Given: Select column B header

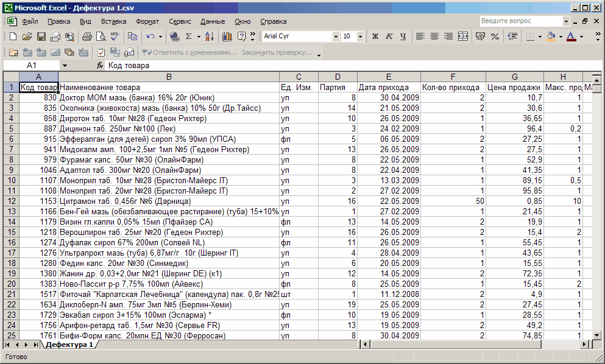Looking at the screenshot, I should point(169,77).
